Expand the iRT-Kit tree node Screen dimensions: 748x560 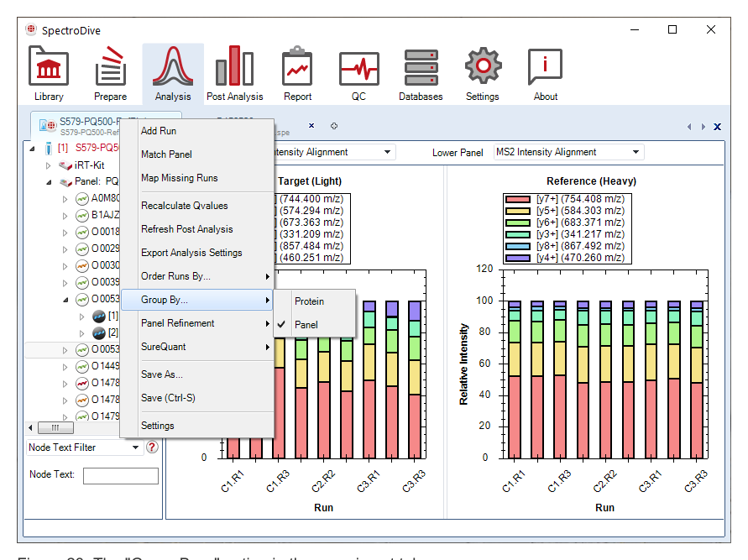click(48, 165)
